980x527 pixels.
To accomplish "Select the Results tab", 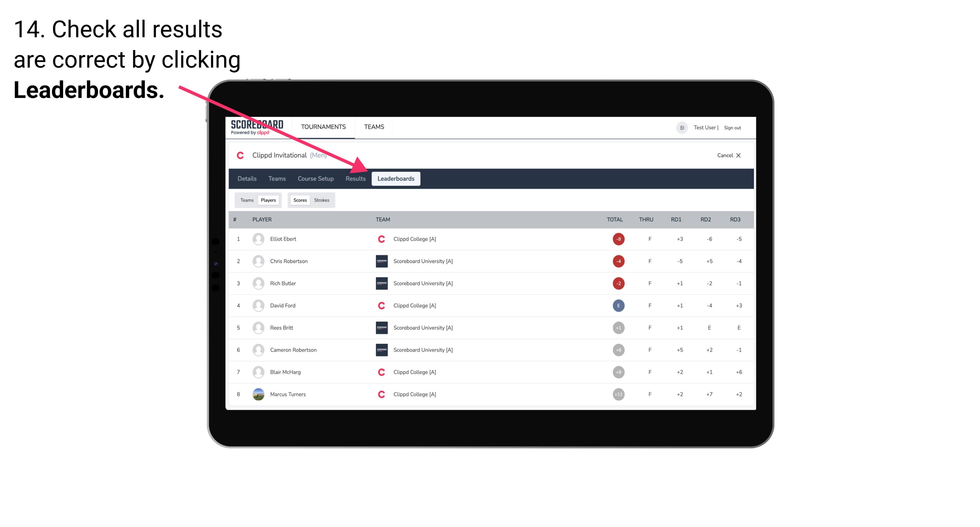I will pos(355,178).
